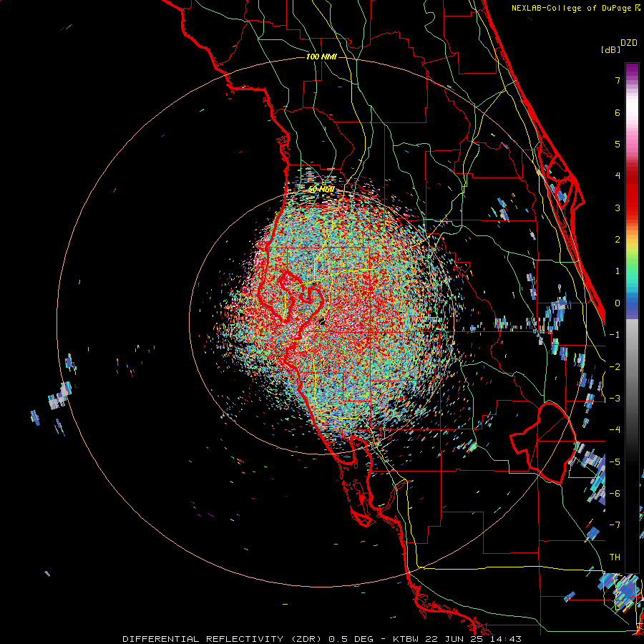
Task: Click the "-5" value on the color scale
Action: (615, 462)
